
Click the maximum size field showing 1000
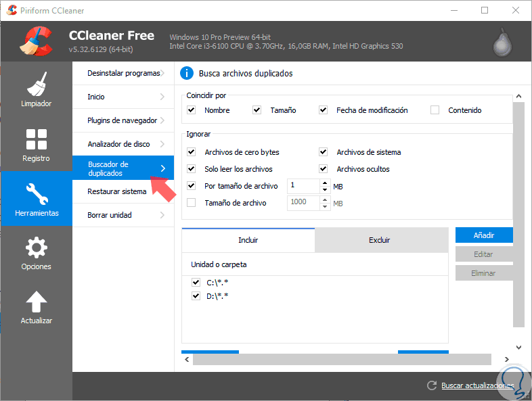pos(304,203)
